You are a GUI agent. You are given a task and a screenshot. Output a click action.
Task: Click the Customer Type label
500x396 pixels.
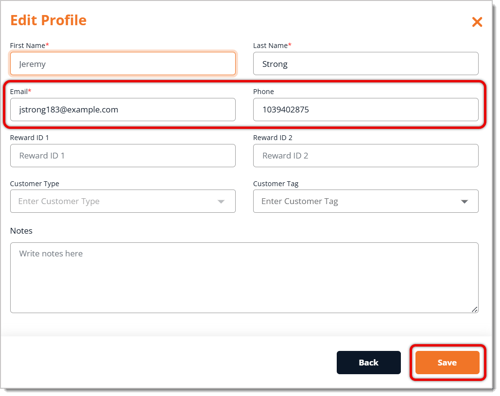[34, 183]
